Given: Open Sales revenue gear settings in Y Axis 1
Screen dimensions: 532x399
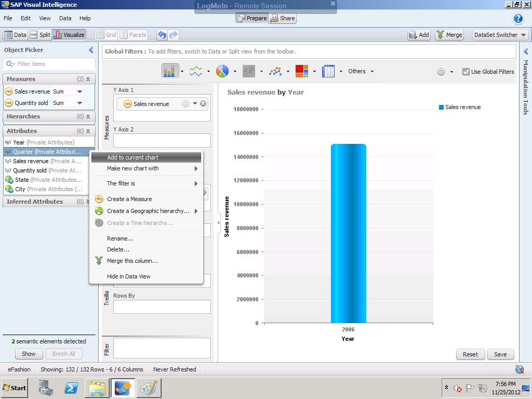Looking at the screenshot, I should click(185, 103).
